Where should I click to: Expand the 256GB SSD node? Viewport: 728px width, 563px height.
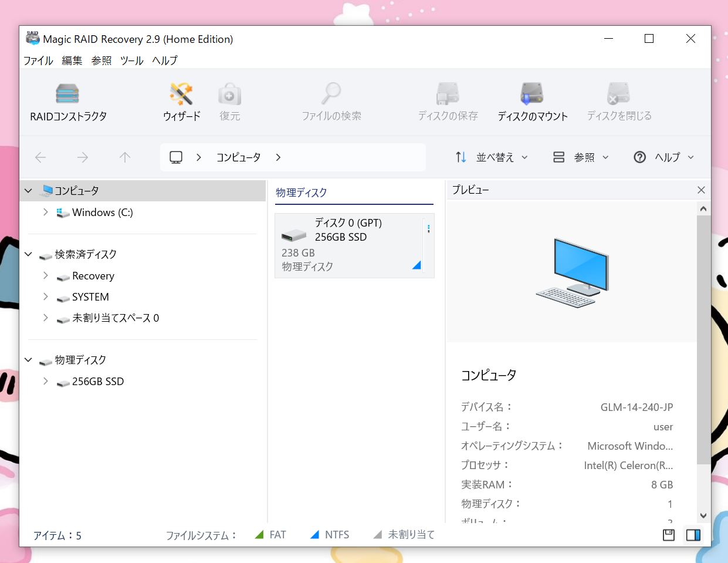45,382
